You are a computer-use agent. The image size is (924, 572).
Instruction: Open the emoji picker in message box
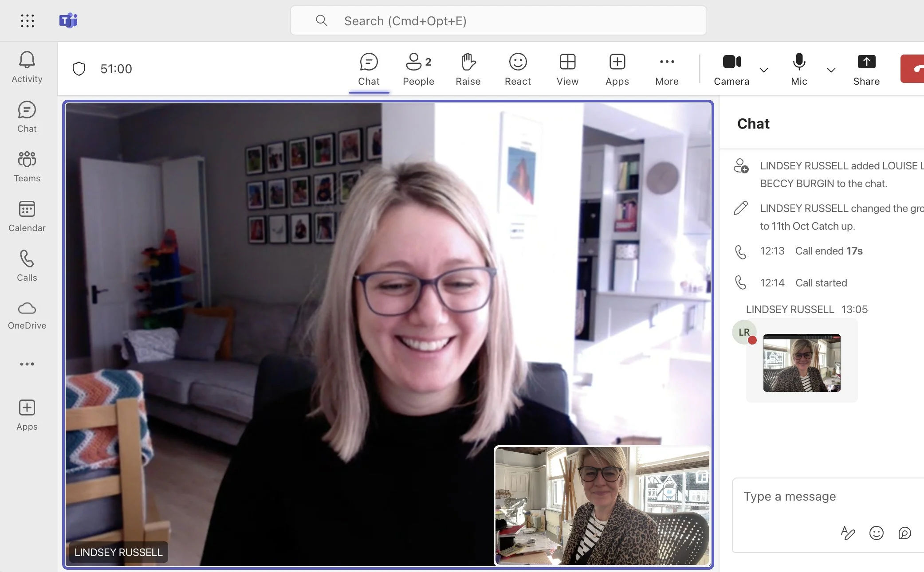[876, 533]
